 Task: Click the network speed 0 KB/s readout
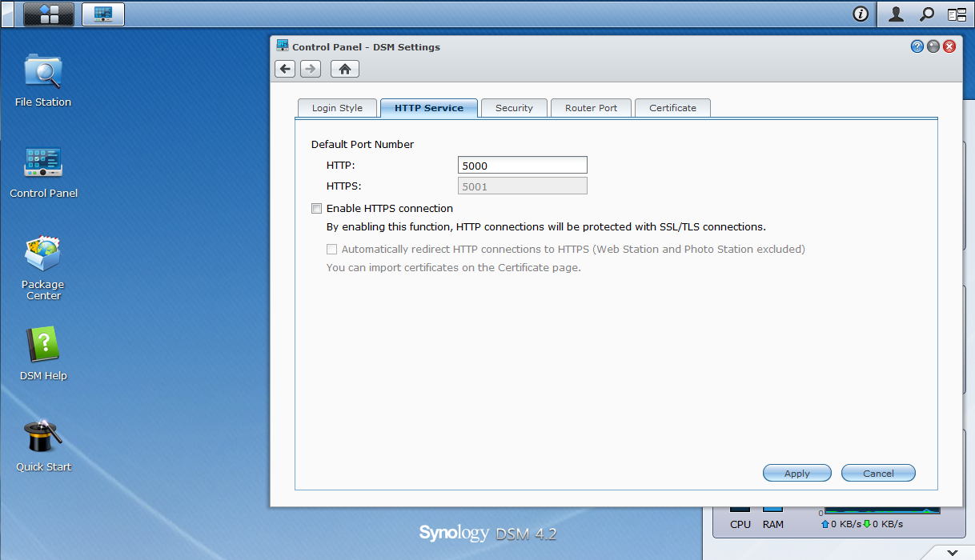[x=862, y=524]
